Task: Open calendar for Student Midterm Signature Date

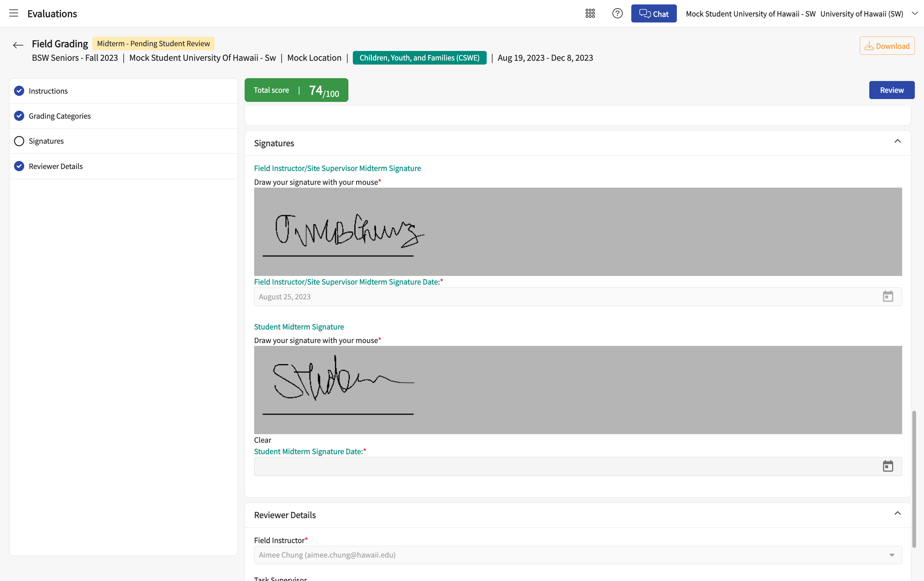Action: 888,466
